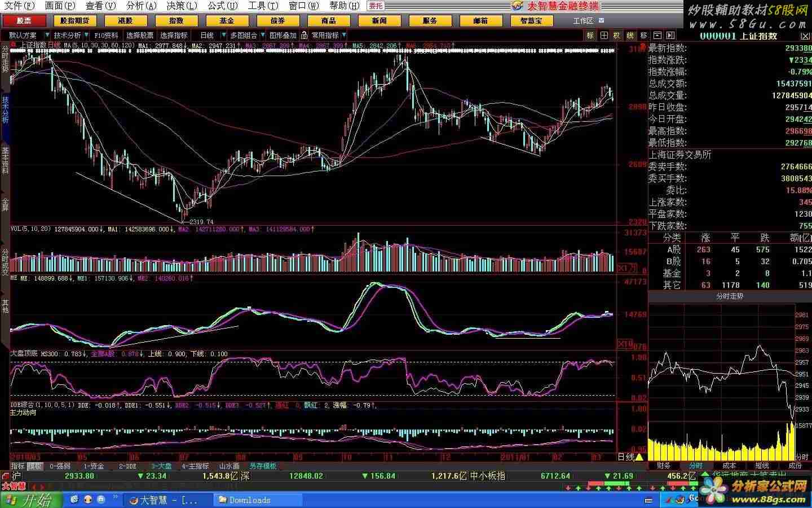This screenshot has width=812, height=508.
Task: Click the 智慧宝 button
Action: point(532,20)
